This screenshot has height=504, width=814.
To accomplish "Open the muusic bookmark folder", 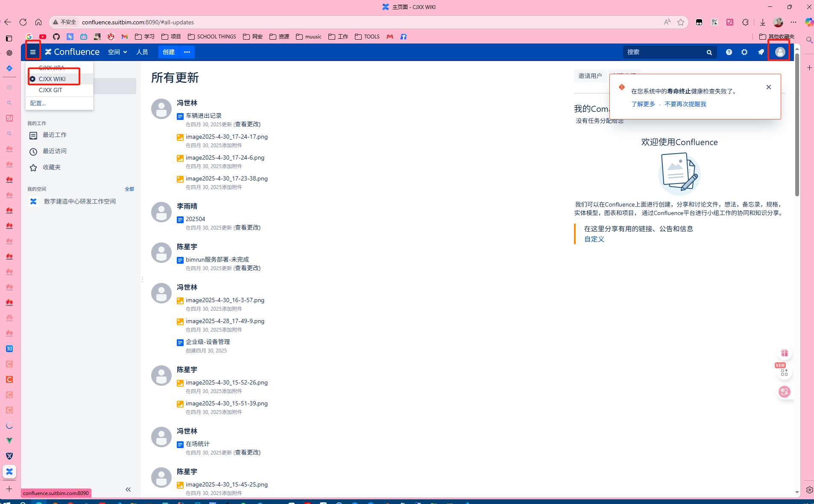I will click(308, 37).
